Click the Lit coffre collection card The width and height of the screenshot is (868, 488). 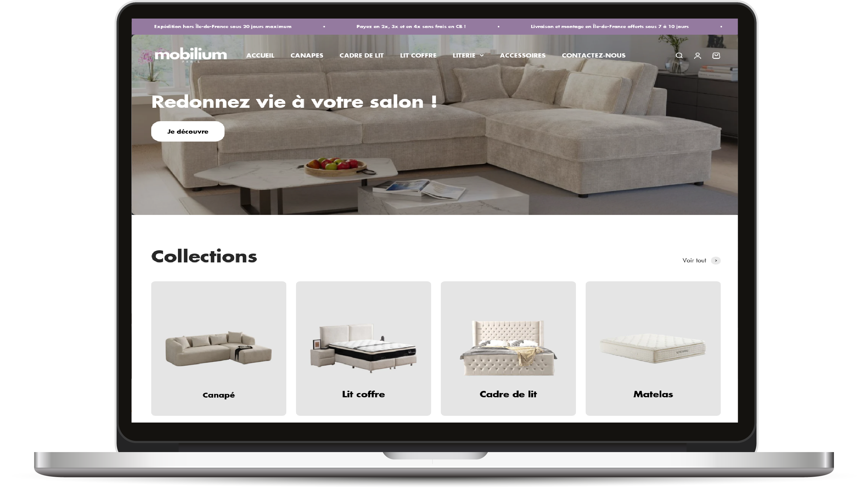(363, 348)
